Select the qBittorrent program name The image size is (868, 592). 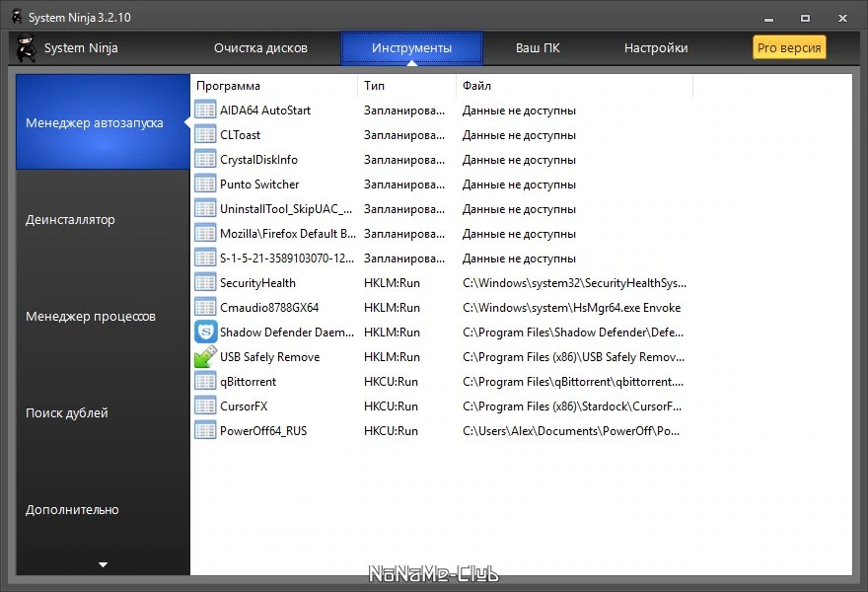[x=248, y=382]
